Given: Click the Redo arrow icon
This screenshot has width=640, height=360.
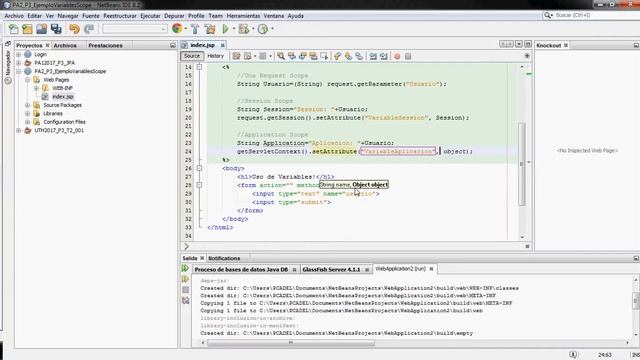Looking at the screenshot, I should 89,29.
